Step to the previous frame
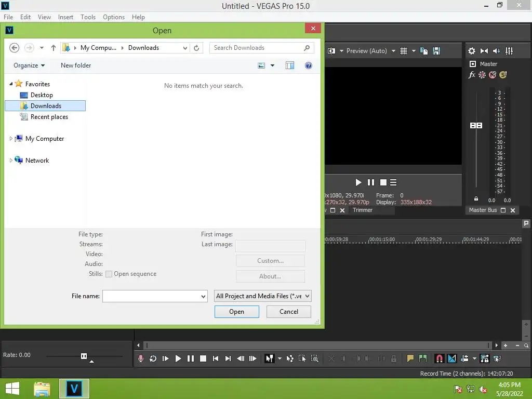532x399 pixels. pyautogui.click(x=241, y=358)
